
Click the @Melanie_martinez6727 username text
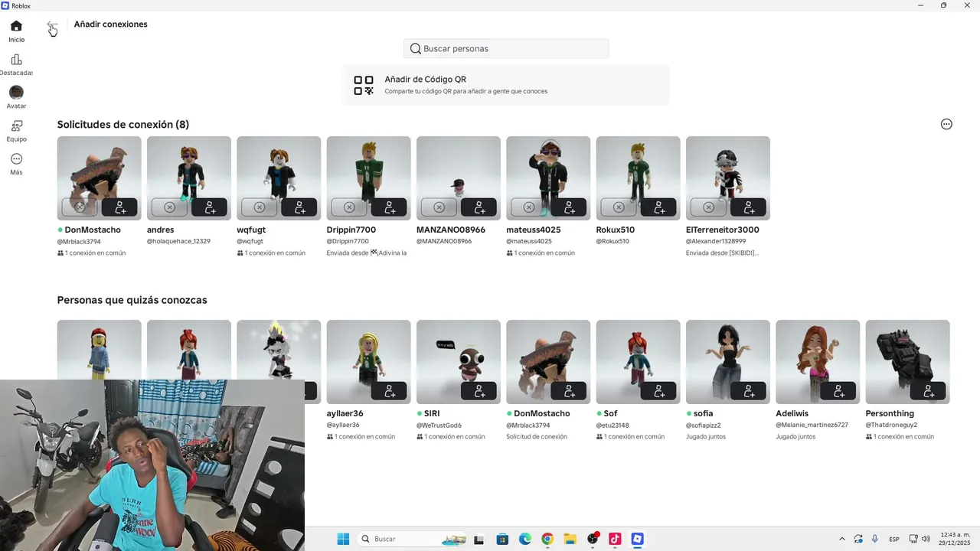(812, 425)
